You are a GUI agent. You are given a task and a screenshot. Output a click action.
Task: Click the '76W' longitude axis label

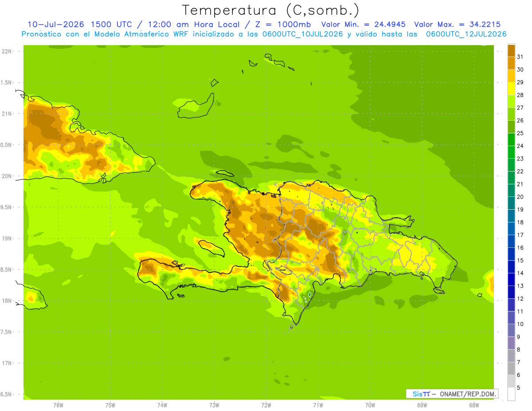[x=58, y=405]
